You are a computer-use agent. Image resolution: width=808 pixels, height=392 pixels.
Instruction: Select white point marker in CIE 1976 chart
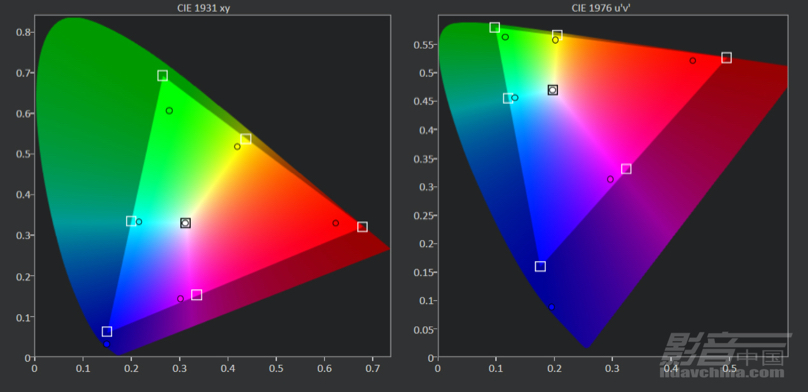(553, 90)
